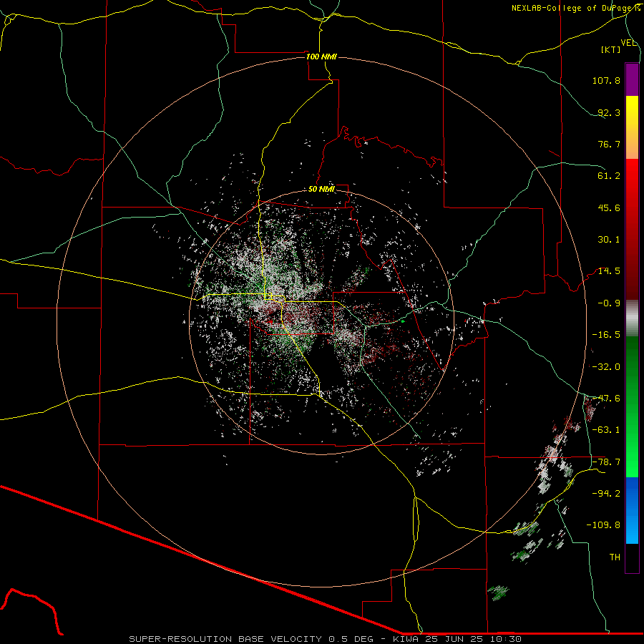Click the KIWA 25 JUN 25 10:30 timestamp
The width and height of the screenshot is (644, 644).
click(457, 639)
